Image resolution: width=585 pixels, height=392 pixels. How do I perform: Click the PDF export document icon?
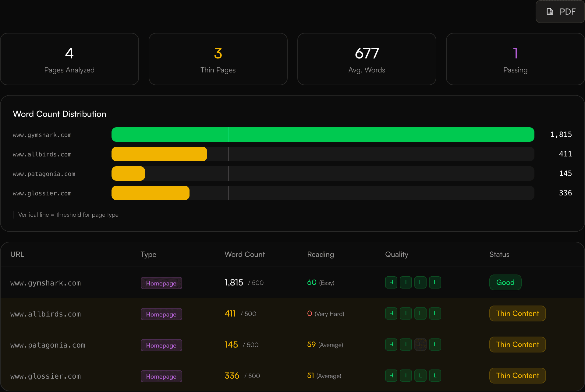pyautogui.click(x=550, y=11)
